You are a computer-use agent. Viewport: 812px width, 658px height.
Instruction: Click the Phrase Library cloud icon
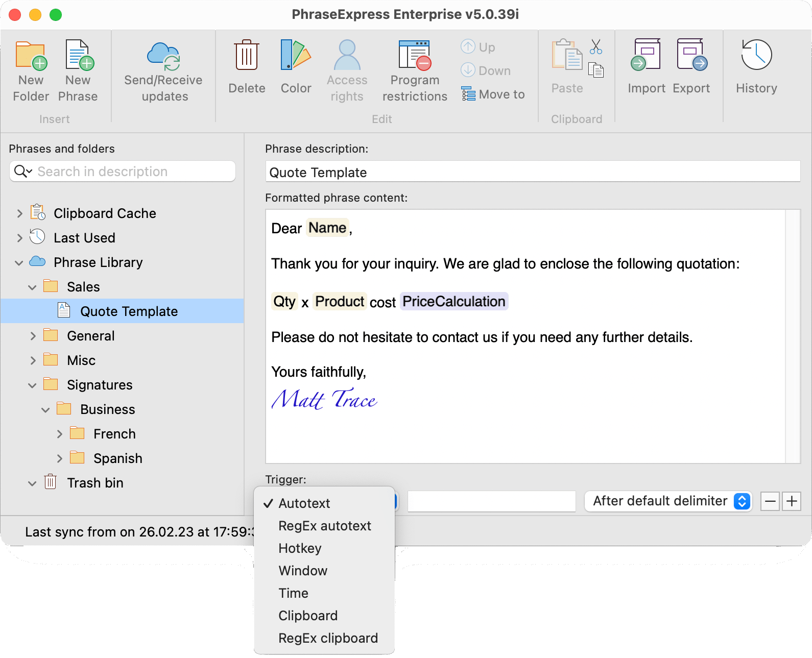37,262
